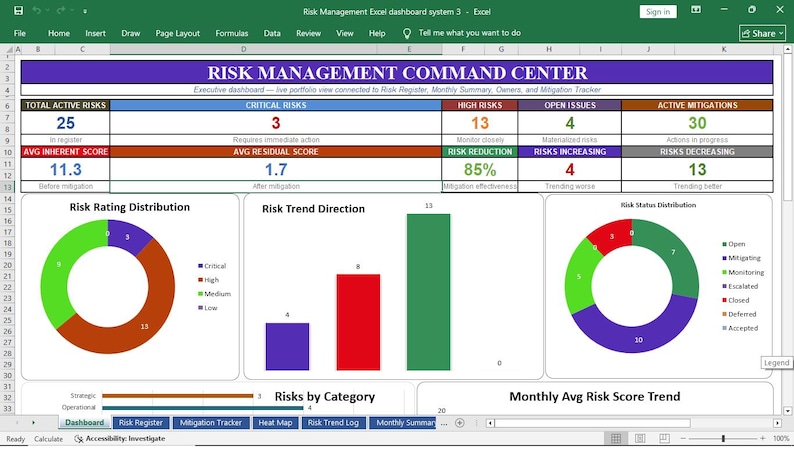Viewport: 794px width, 474px height.
Task: Select the Normal view icon in status bar
Action: coord(616,439)
